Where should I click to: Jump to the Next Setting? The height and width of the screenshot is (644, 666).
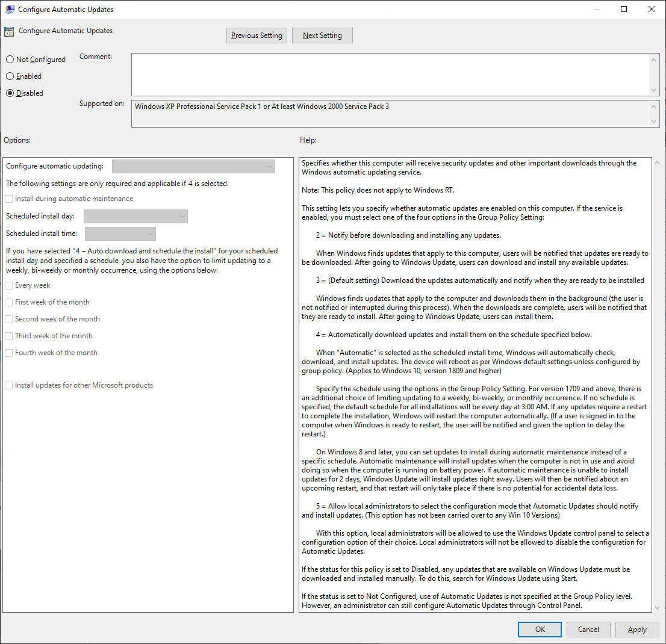(x=322, y=36)
